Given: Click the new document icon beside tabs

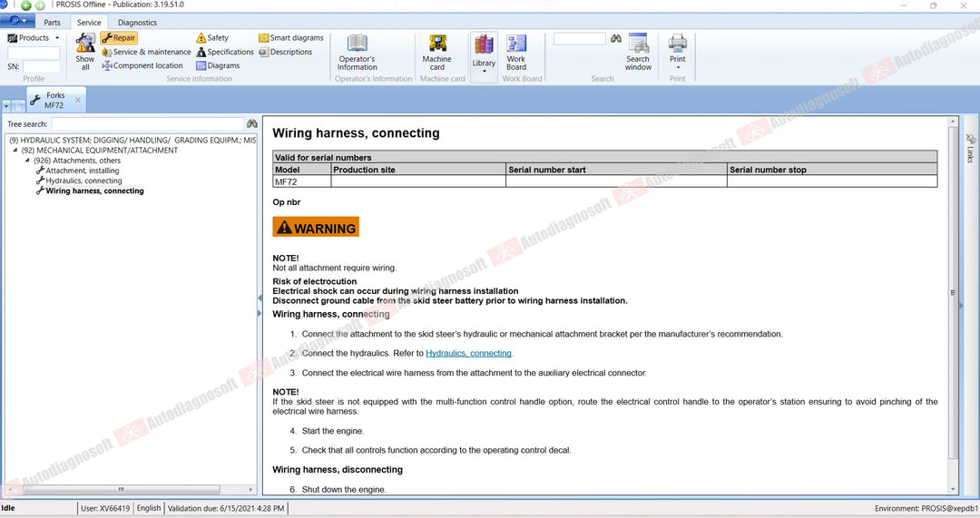Looking at the screenshot, I should point(18,106).
